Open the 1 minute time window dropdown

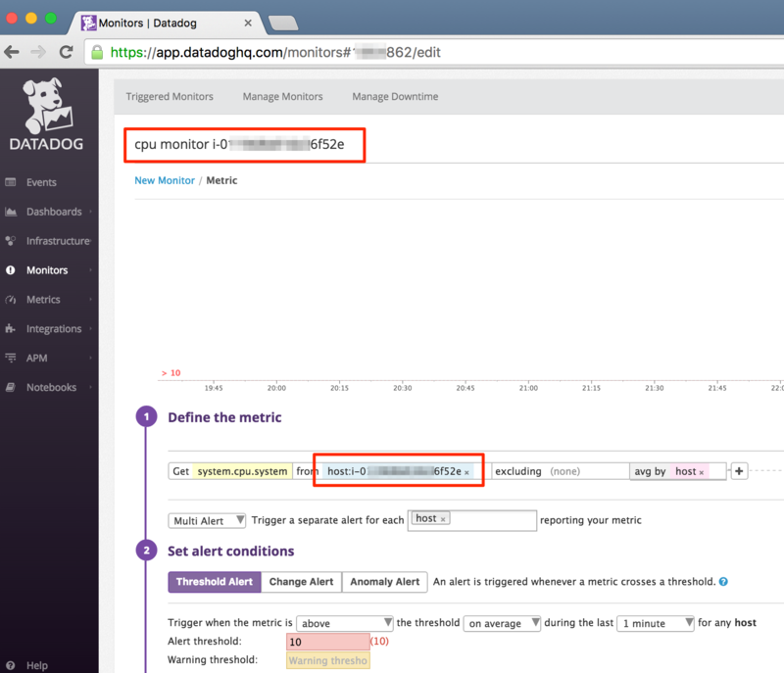tap(655, 624)
